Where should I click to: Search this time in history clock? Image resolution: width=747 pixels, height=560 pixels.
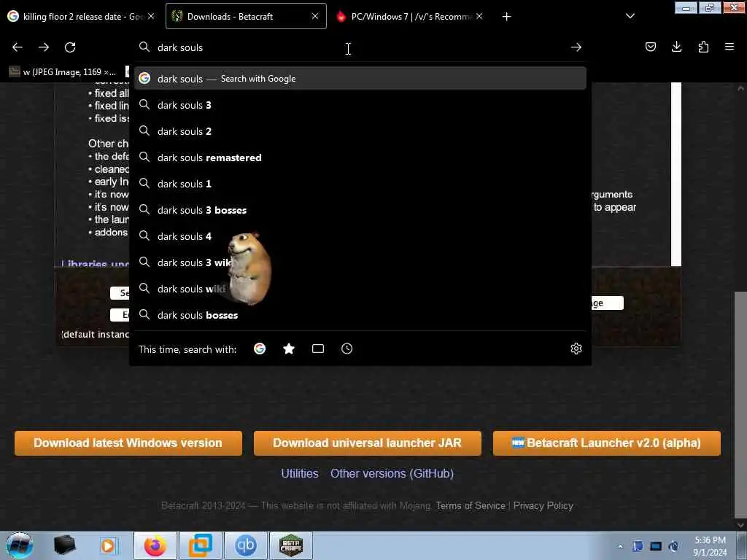347,349
